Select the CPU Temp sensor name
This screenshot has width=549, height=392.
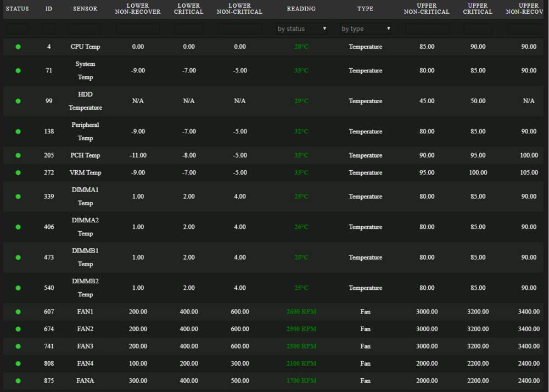coord(85,47)
